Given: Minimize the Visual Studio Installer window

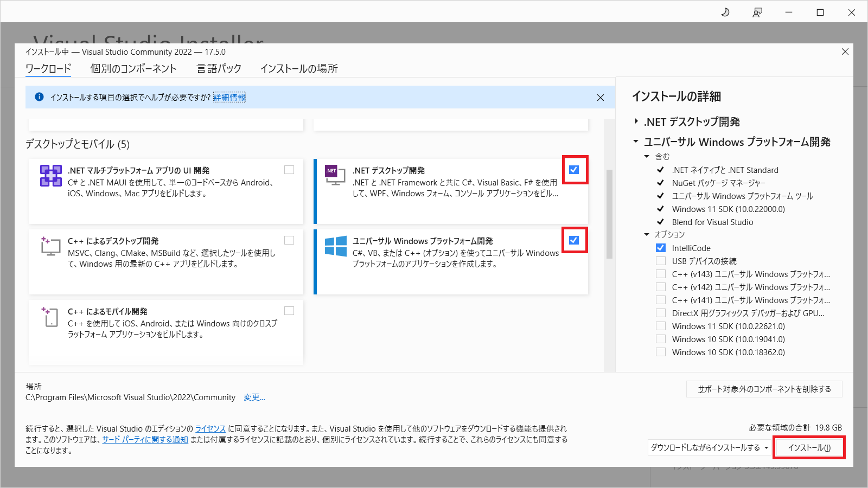Looking at the screenshot, I should point(789,12).
